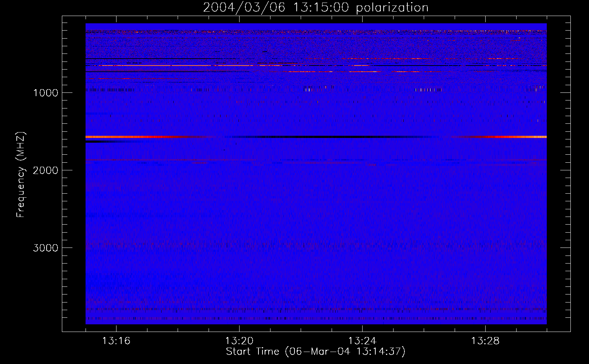589x364 pixels.
Task: Click the 13:28 time tick label
Action: point(485,341)
